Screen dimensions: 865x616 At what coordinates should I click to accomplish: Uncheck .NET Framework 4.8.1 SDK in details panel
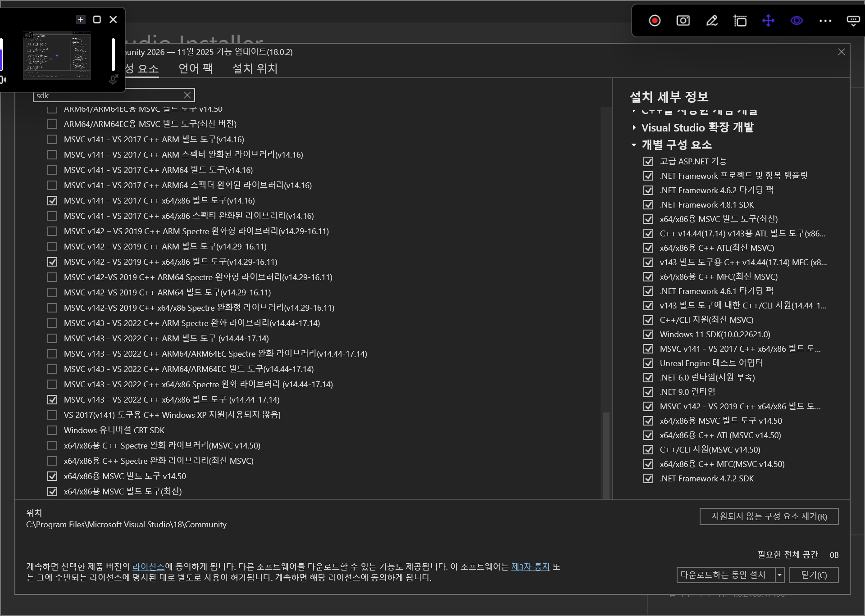[648, 204]
